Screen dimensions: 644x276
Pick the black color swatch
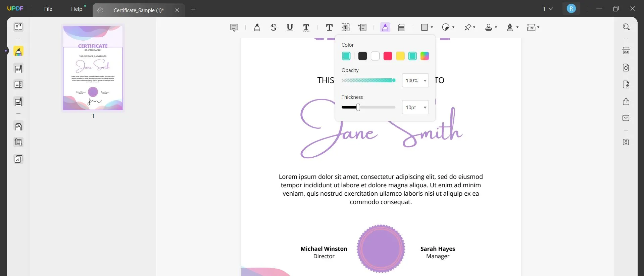pyautogui.click(x=362, y=56)
